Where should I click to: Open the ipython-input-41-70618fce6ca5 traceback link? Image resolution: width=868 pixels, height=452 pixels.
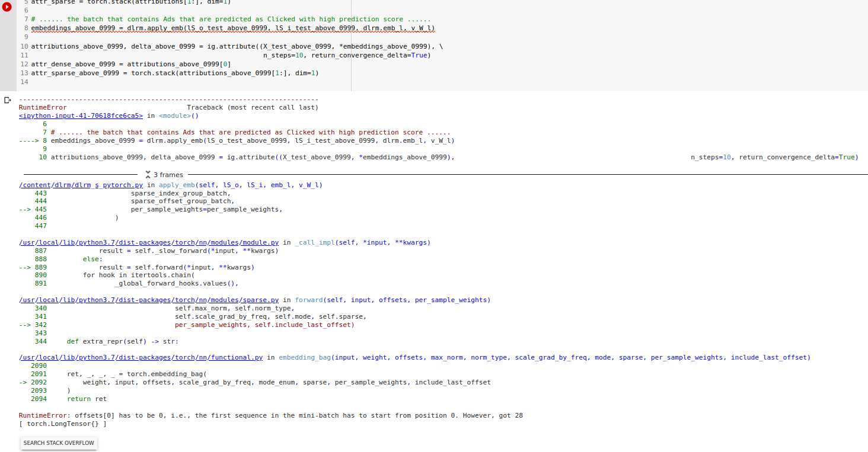[81, 116]
